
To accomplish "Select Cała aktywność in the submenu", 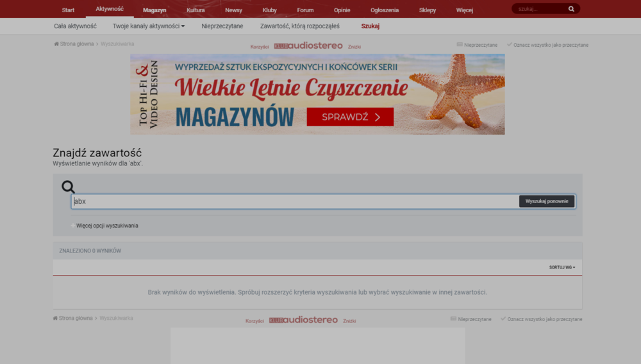I will point(75,26).
